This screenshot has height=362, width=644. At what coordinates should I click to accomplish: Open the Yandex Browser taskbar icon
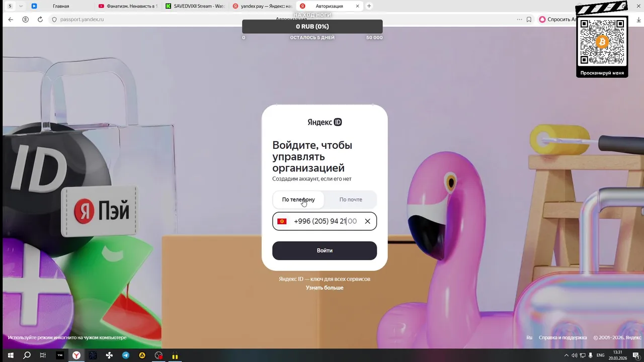(76, 355)
